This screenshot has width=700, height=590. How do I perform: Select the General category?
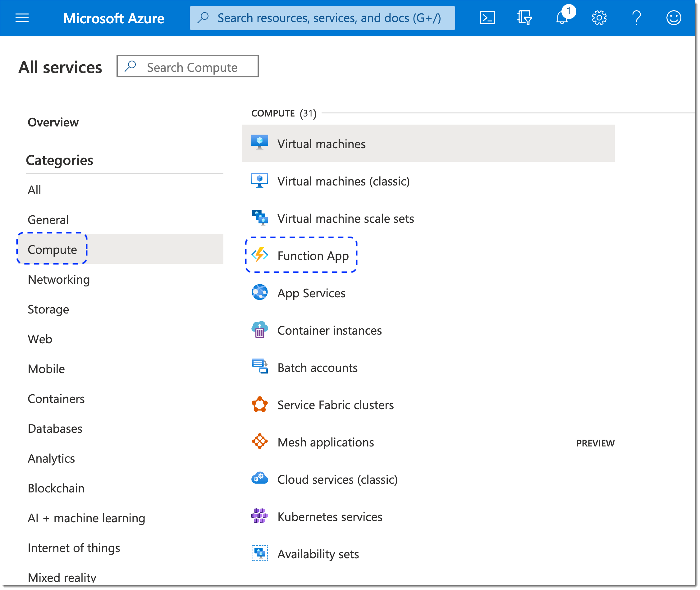[48, 220]
